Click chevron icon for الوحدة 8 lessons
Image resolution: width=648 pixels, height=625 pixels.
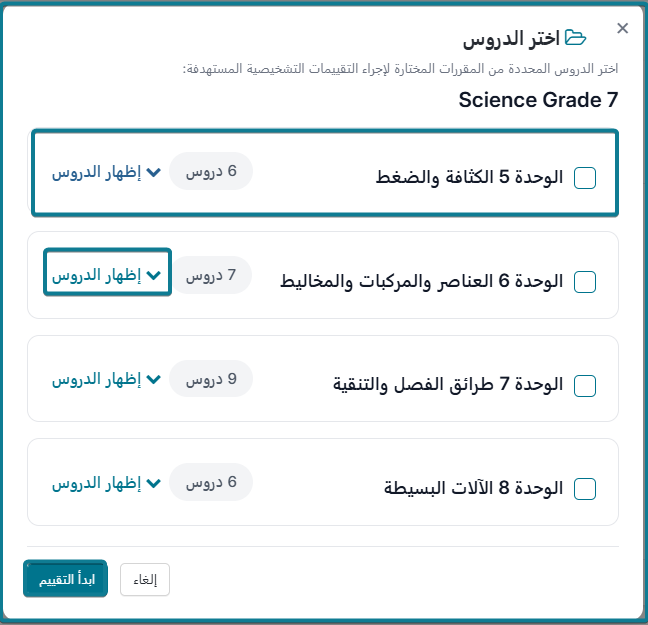pyautogui.click(x=154, y=483)
